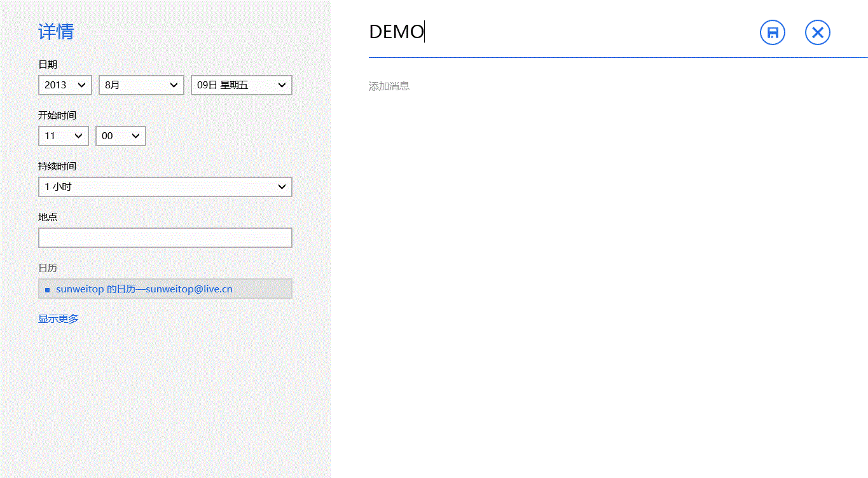The width and height of the screenshot is (868, 478).
Task: Click the 日历 label
Action: 48,268
